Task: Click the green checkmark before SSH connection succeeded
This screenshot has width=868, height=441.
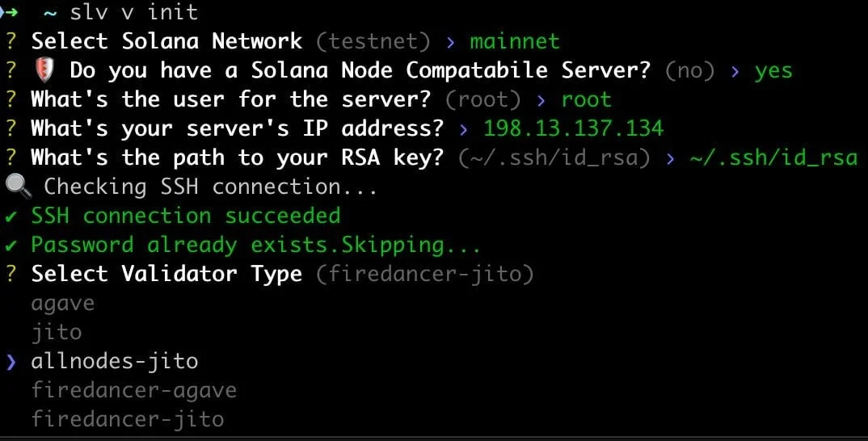Action: [x=11, y=216]
